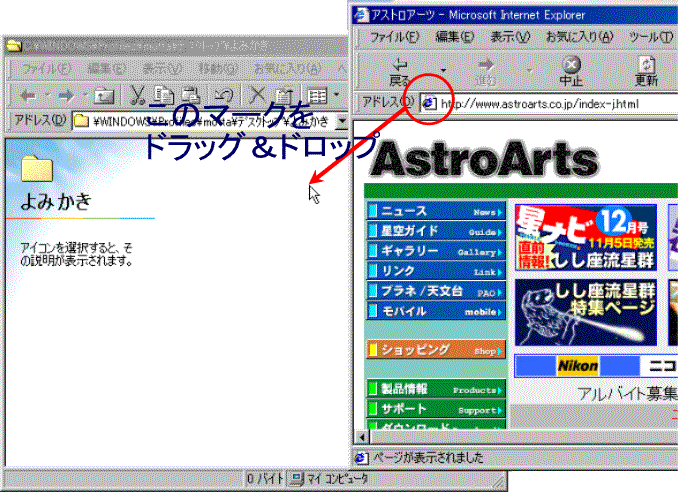Click left arrow of IE horizontal scrollbar
The width and height of the screenshot is (678, 492).
362,437
